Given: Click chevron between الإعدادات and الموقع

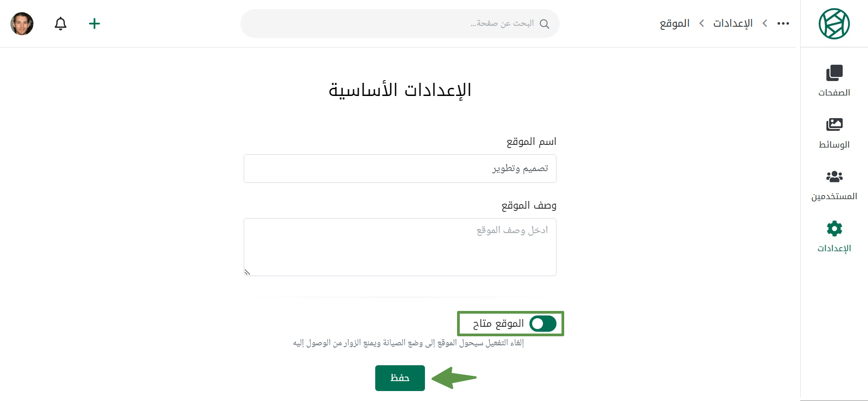Looking at the screenshot, I should [702, 23].
